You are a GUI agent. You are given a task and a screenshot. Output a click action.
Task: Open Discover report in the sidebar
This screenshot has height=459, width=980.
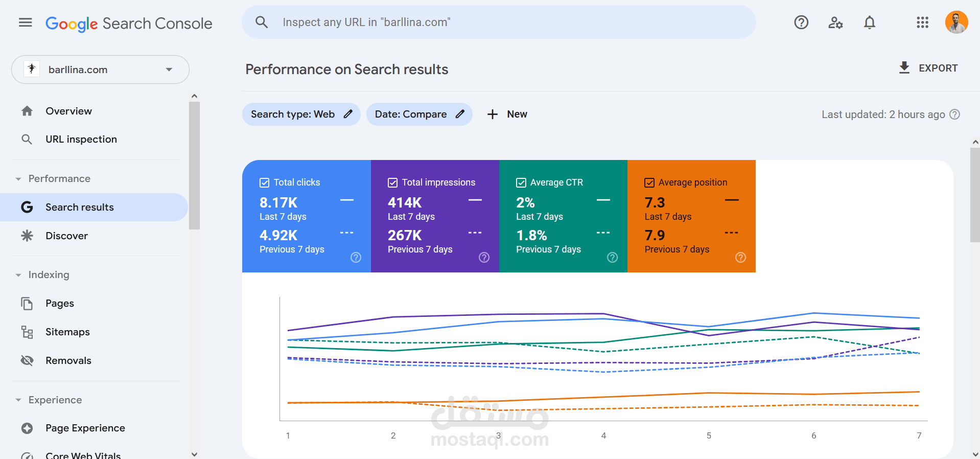point(94,236)
